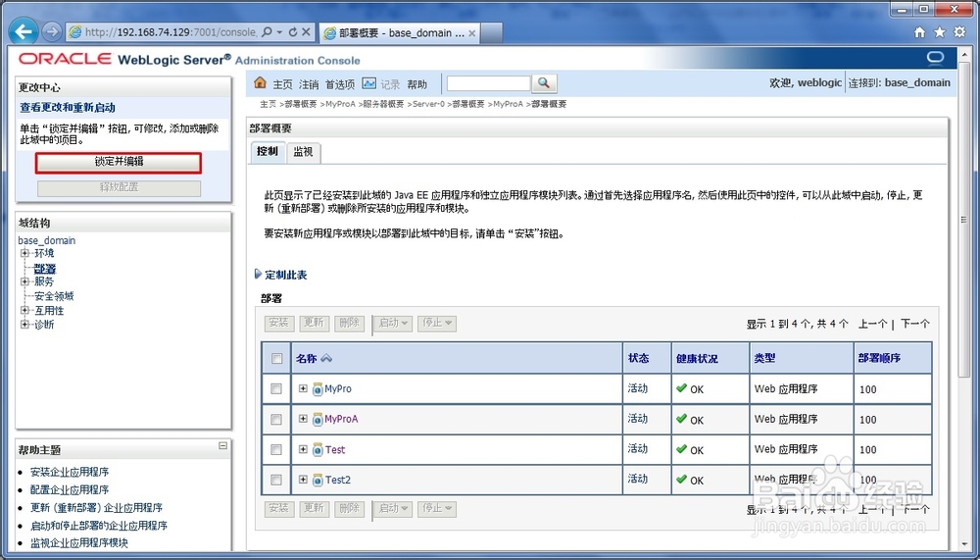
Task: Click the browser address bar URL
Action: [x=171, y=32]
